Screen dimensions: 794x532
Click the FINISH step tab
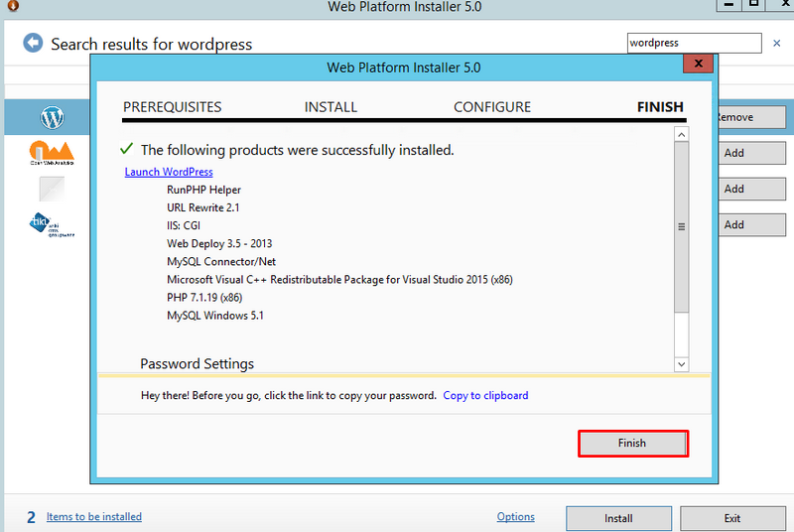coord(660,107)
